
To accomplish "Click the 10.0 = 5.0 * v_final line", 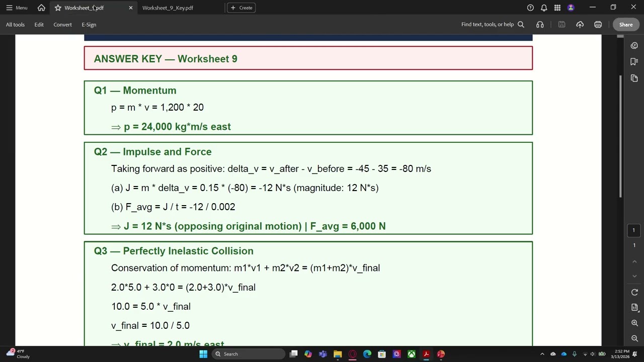I will point(151,306).
